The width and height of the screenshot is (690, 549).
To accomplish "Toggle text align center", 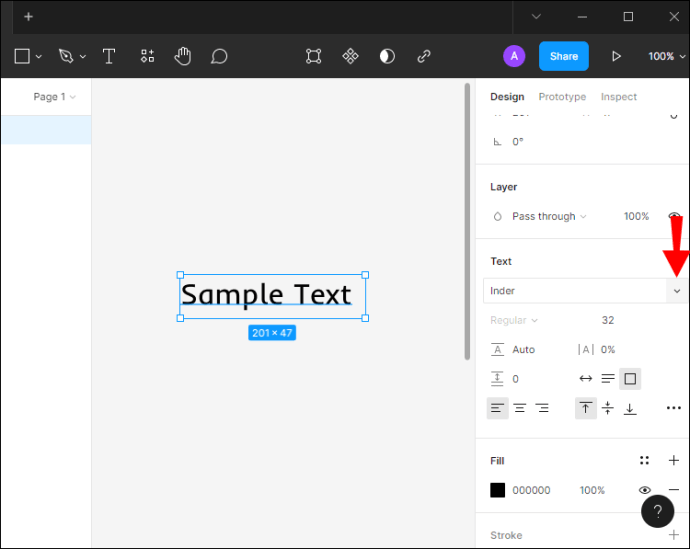I will [x=520, y=408].
